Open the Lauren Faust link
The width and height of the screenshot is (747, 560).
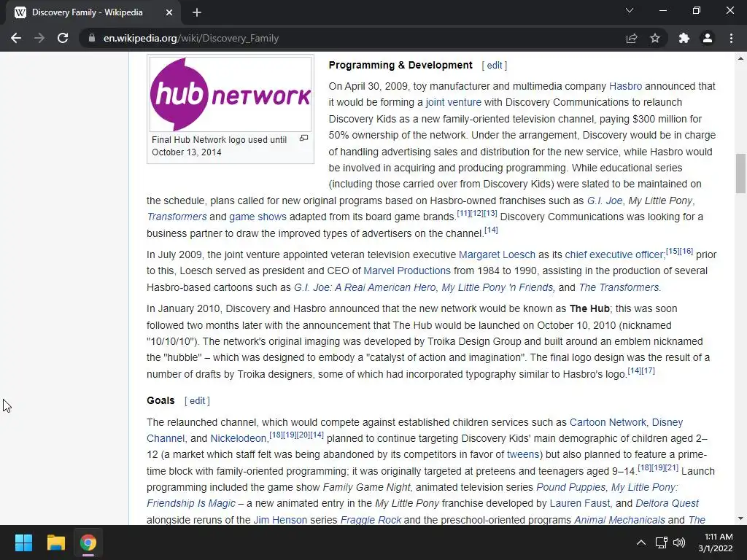tap(580, 504)
